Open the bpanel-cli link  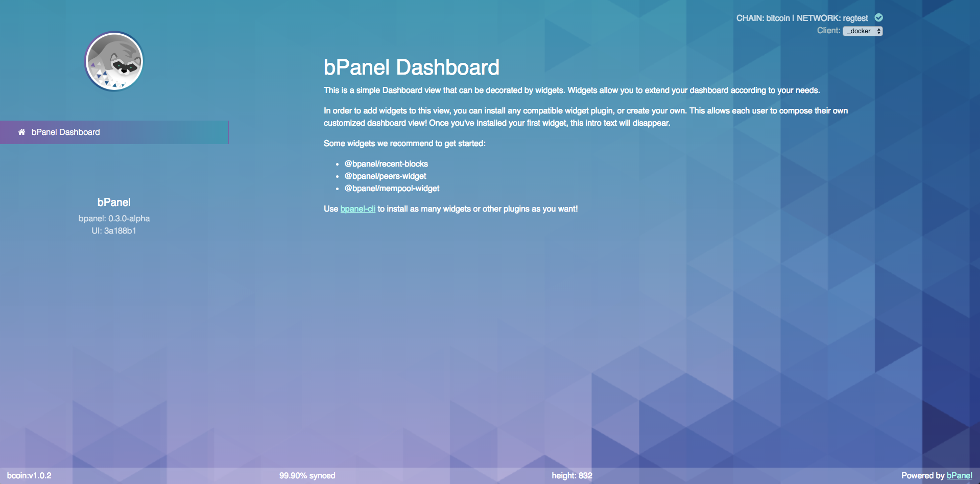click(357, 209)
